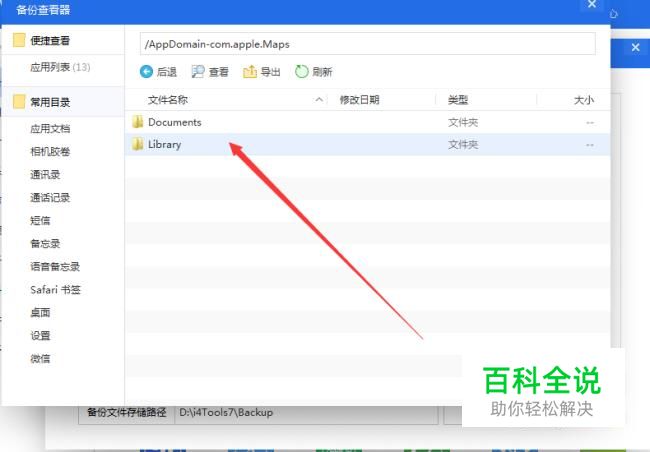Click the 常用目录 folder icon
Screen dimensions: 650x452
point(19,102)
